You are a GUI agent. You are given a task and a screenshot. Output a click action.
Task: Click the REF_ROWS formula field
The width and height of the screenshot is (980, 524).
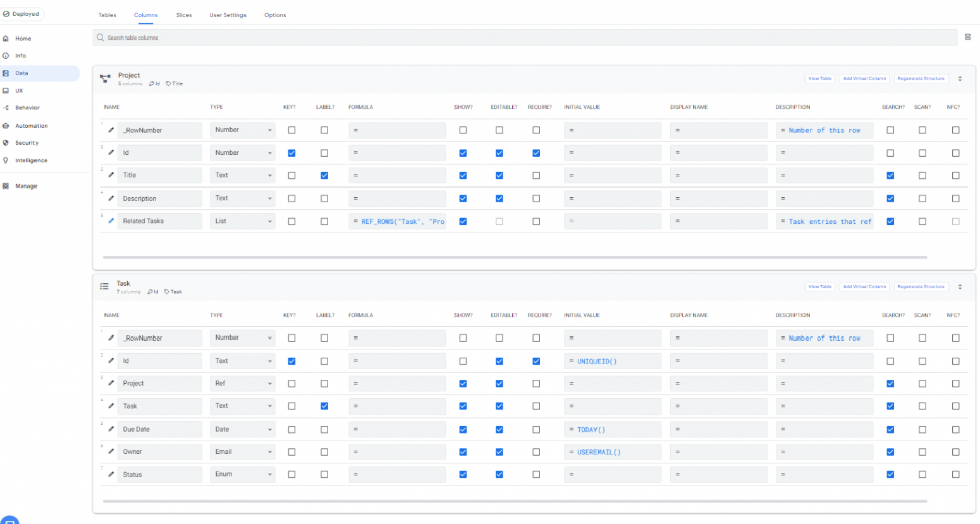pyautogui.click(x=397, y=221)
